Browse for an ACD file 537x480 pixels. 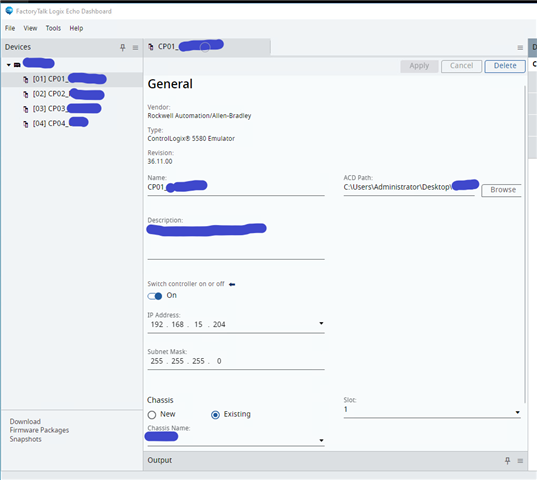click(x=502, y=190)
